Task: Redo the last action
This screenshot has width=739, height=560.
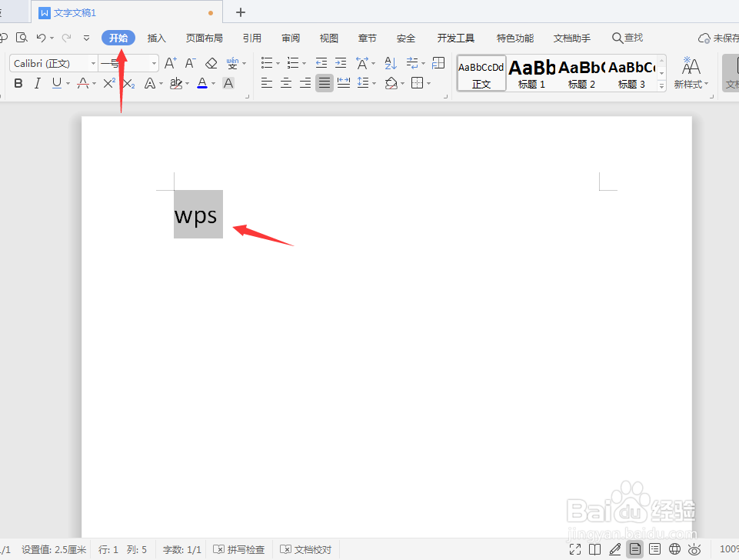Action: pos(66,38)
